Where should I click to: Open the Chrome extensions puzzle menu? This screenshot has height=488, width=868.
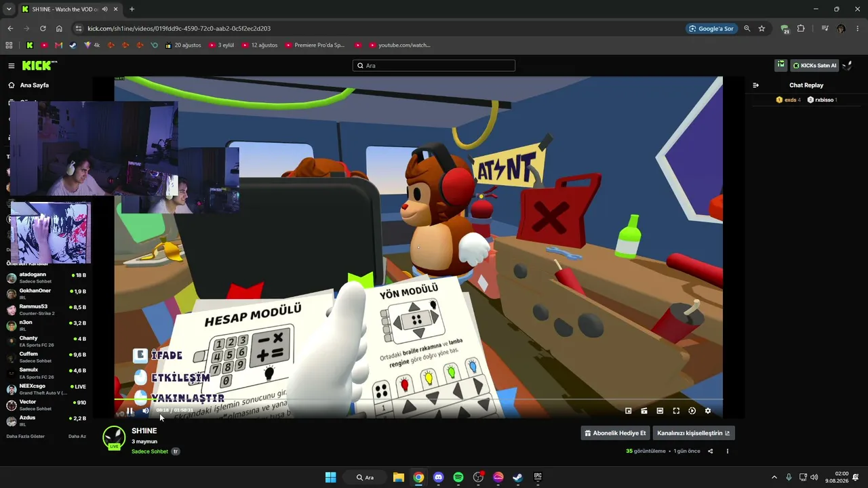801,28
